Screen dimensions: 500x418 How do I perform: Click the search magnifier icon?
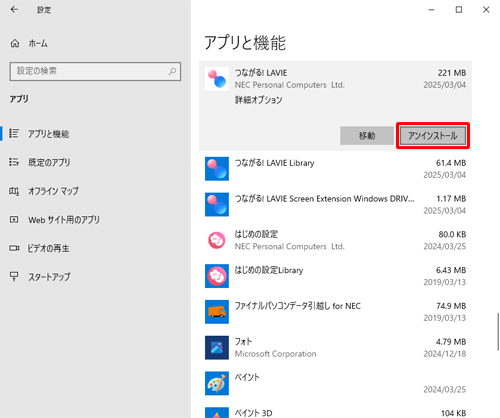172,71
